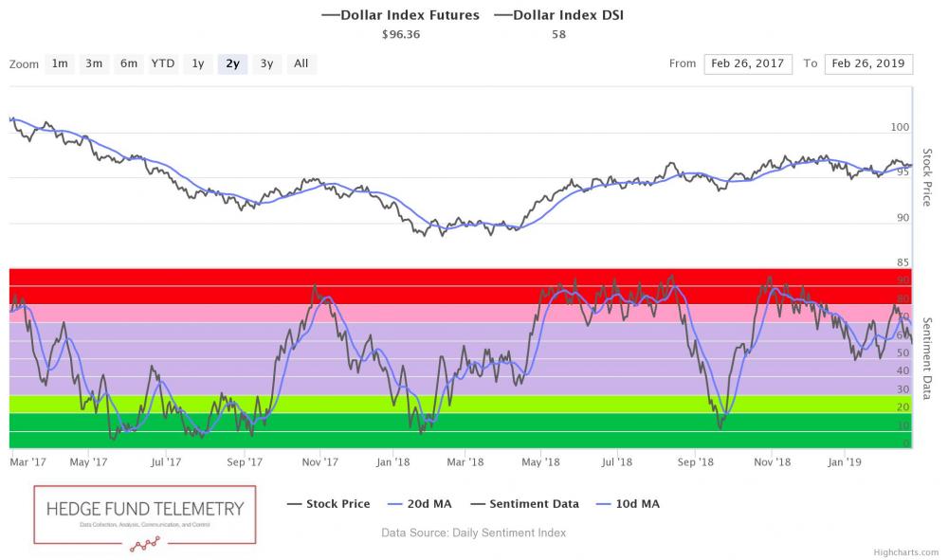This screenshot has height=560, width=948.
Task: Click the Sentiment Data axis title
Action: pos(927,358)
